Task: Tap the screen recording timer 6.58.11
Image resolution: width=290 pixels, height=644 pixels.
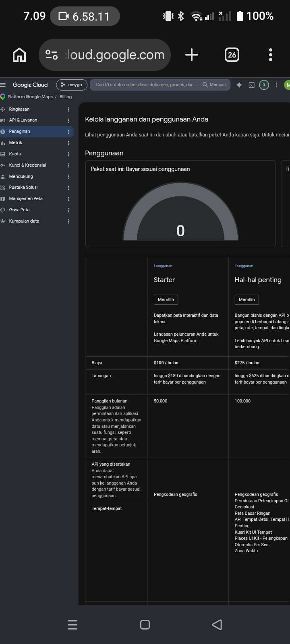Action: [85, 16]
